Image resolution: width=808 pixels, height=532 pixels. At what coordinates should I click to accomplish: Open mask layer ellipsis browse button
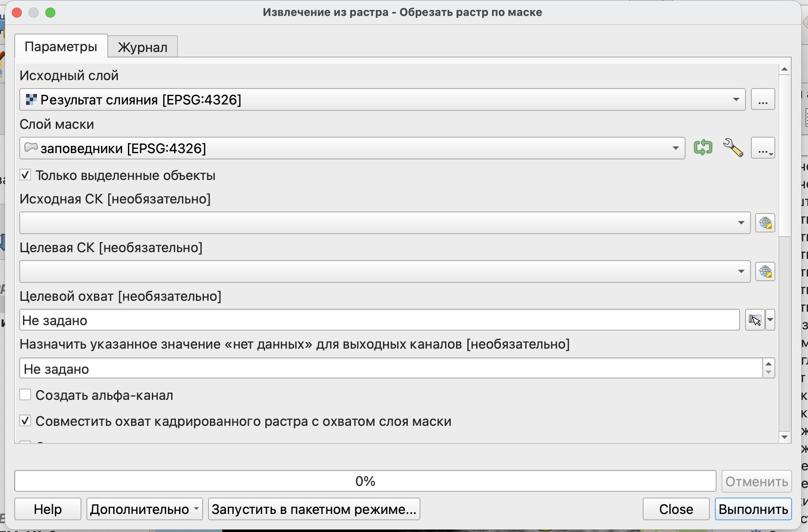[x=763, y=149]
